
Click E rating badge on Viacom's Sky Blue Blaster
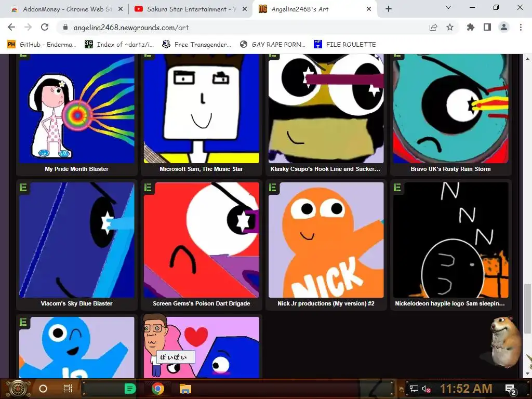coord(23,187)
